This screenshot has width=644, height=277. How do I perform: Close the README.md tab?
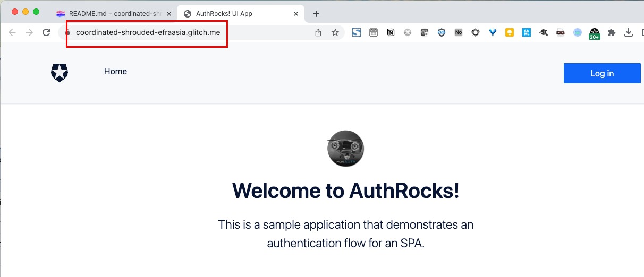[169, 14]
